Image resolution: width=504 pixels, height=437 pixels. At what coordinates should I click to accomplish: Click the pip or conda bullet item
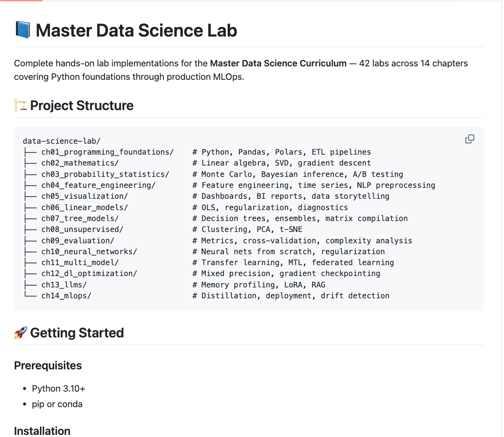click(57, 404)
